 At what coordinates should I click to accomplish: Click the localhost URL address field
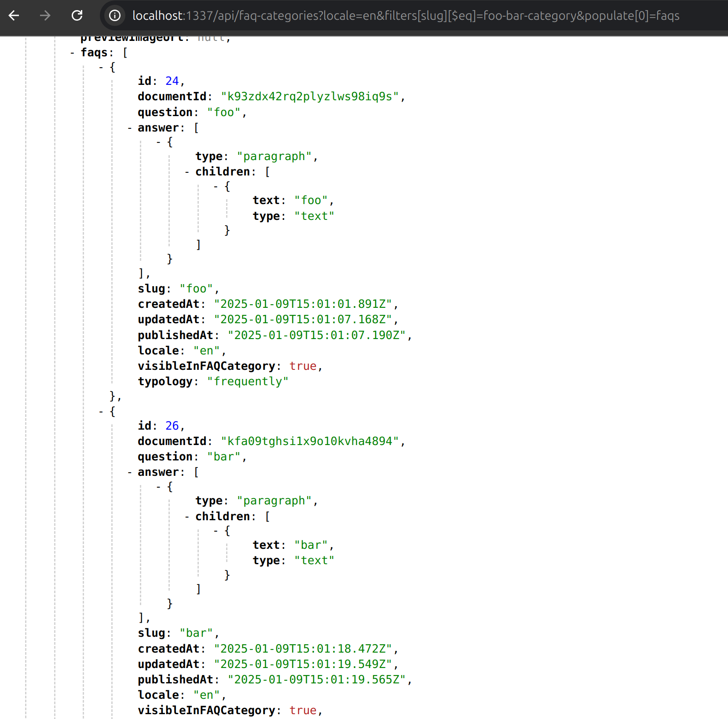(405, 16)
